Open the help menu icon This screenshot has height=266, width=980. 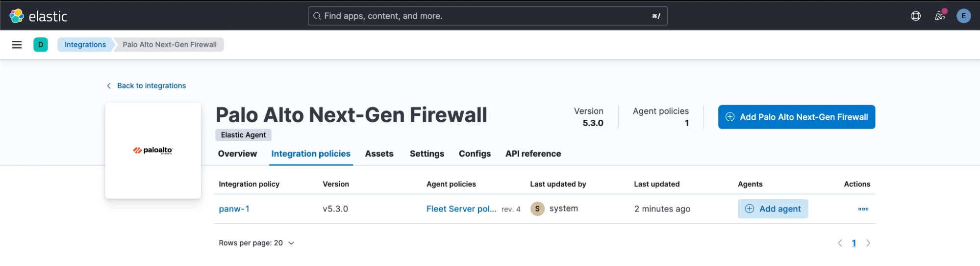coord(916,16)
